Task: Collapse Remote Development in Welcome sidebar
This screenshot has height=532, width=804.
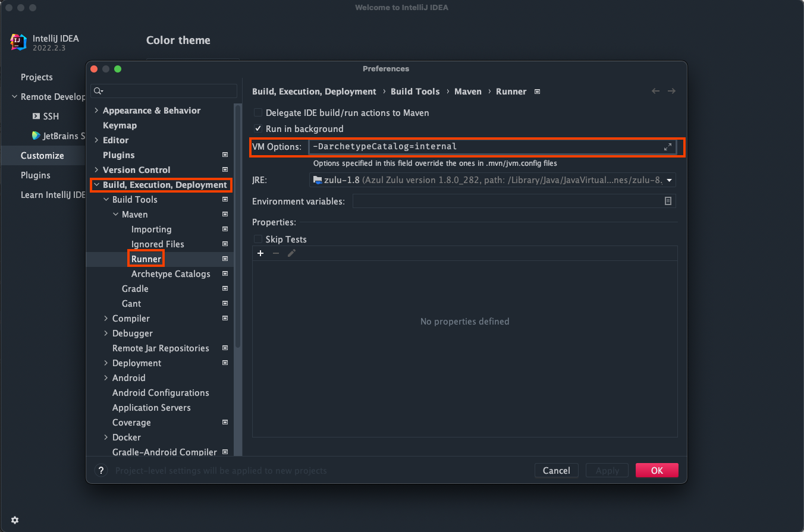Action: tap(14, 97)
